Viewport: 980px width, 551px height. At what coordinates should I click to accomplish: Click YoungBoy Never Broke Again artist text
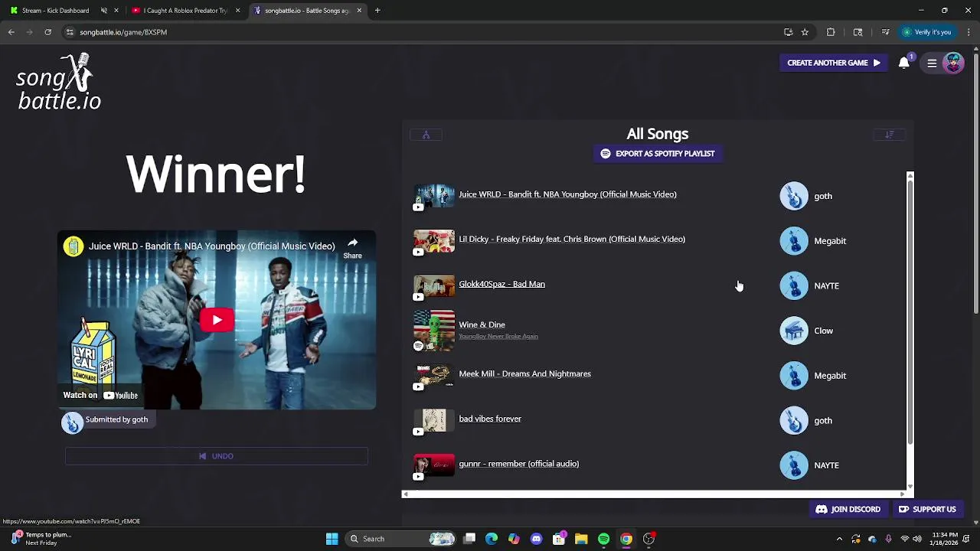click(x=498, y=337)
